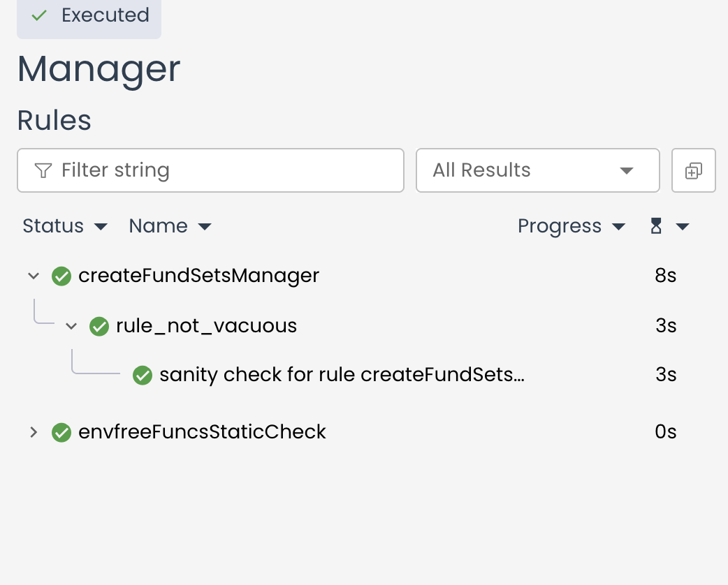Collapse the rule_not_vacuous node
Screen dimensions: 728x585
[71, 326]
